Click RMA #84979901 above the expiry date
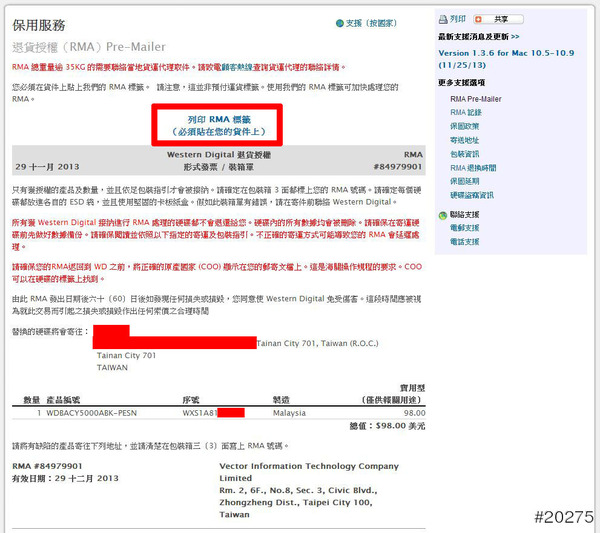 pos(47,466)
